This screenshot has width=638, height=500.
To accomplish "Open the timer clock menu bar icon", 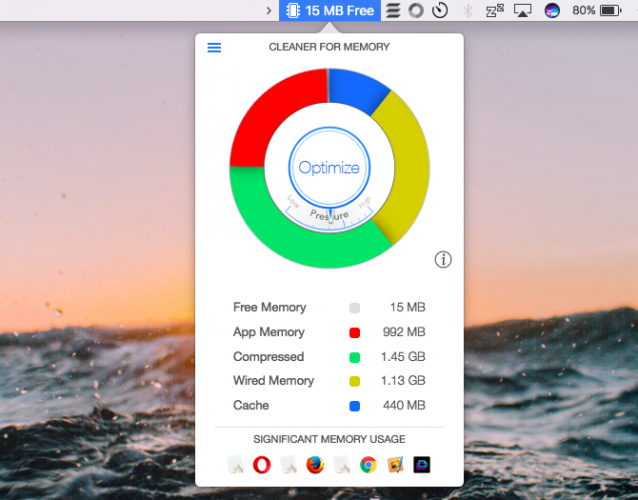I will click(x=440, y=11).
